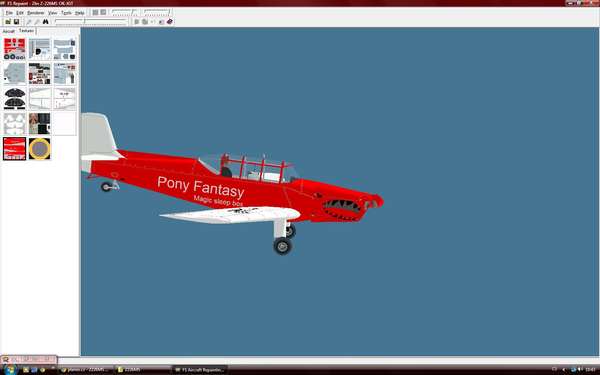Select the selected red striped texture thumbnail
This screenshot has width=600, height=375.
point(15,148)
